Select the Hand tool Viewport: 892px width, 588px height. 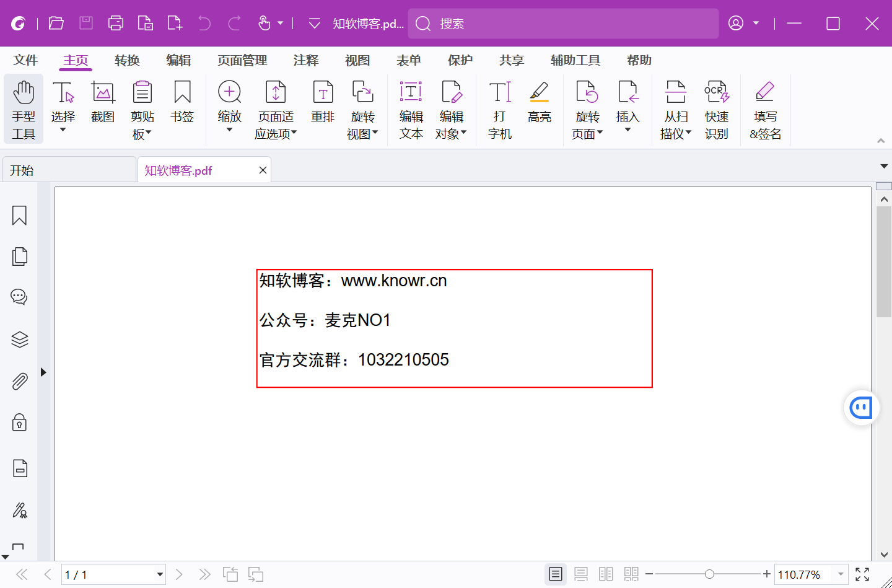point(24,110)
